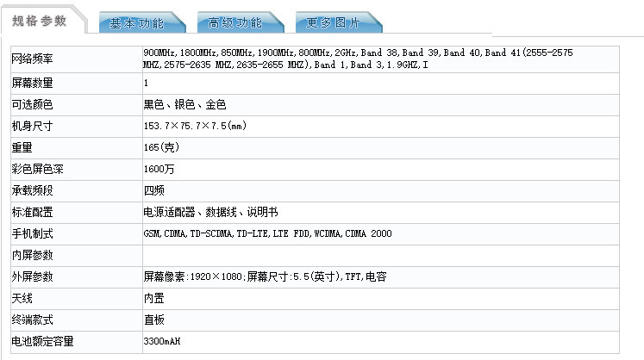Select the 承载频段 label
This screenshot has width=644, height=360.
pos(33,190)
